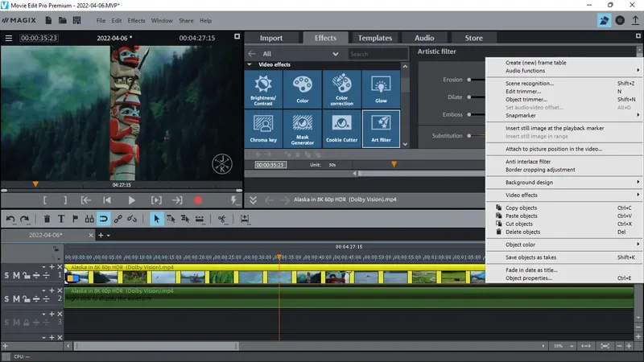Open the Color correction effect
This screenshot has width=644, height=362.
click(x=342, y=89)
